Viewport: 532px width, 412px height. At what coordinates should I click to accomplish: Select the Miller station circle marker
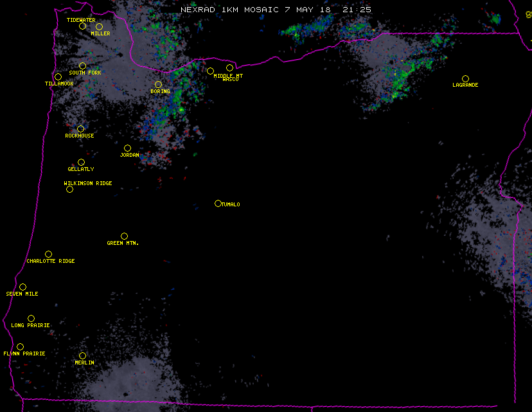click(x=99, y=26)
